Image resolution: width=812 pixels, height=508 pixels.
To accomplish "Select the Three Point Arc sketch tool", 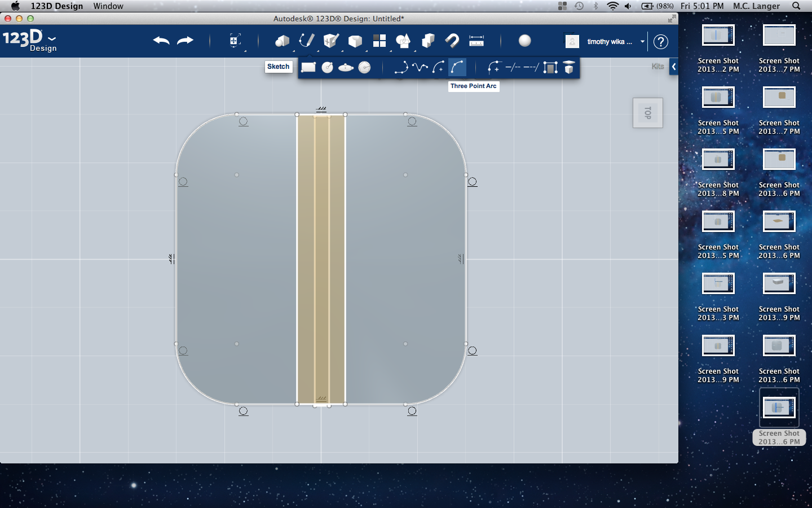I will coord(457,68).
